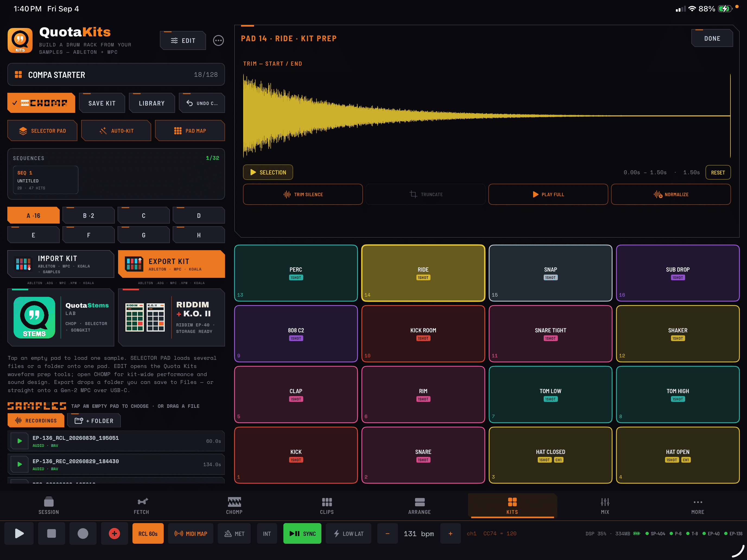The image size is (747, 560).
Task: Click the DONE button
Action: pyautogui.click(x=712, y=38)
